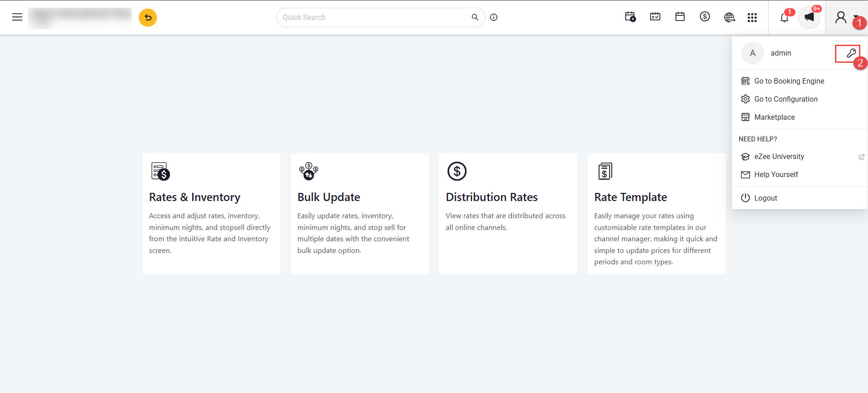Open the bell notifications icon

click(784, 18)
